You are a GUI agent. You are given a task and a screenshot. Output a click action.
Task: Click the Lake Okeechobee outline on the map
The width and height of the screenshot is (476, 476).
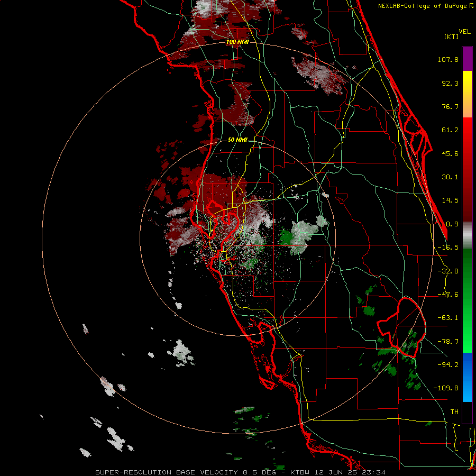point(401,327)
